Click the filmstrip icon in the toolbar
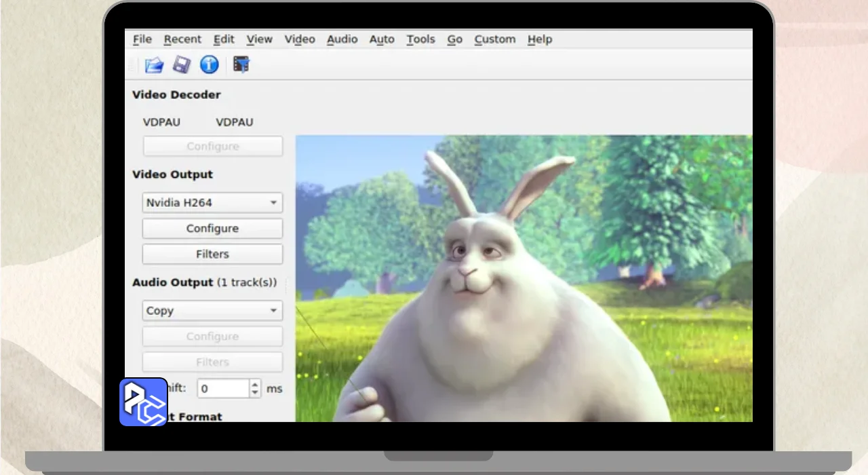The width and height of the screenshot is (868, 475). click(241, 65)
